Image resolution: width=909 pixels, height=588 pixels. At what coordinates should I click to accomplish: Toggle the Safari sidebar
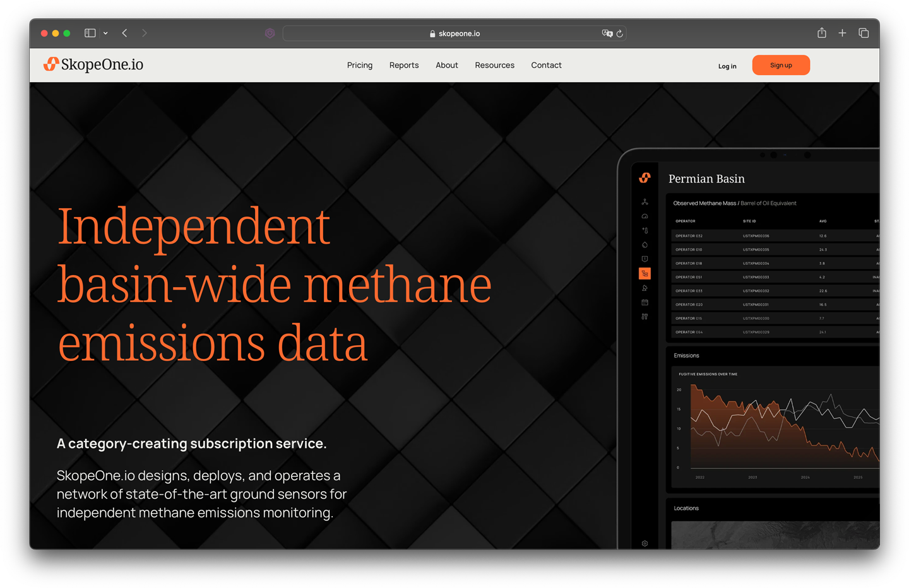pyautogui.click(x=90, y=33)
